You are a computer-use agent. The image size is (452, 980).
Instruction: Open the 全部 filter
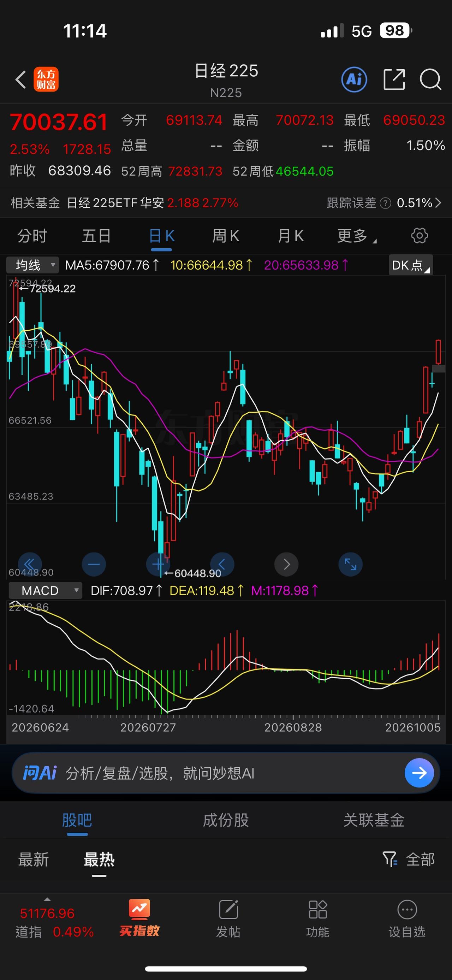(x=408, y=860)
